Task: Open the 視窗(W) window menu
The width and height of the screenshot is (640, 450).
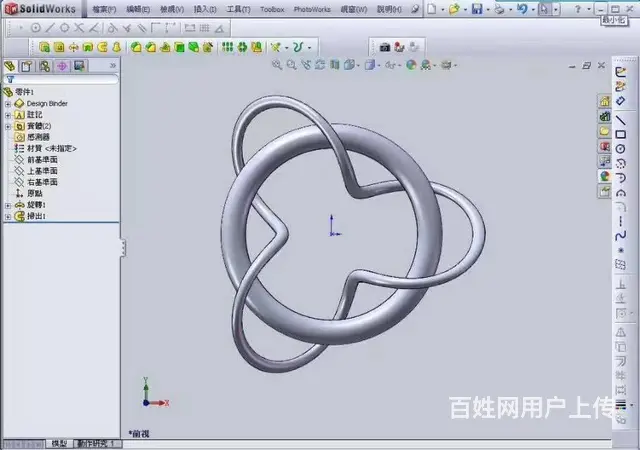Action: (x=354, y=9)
